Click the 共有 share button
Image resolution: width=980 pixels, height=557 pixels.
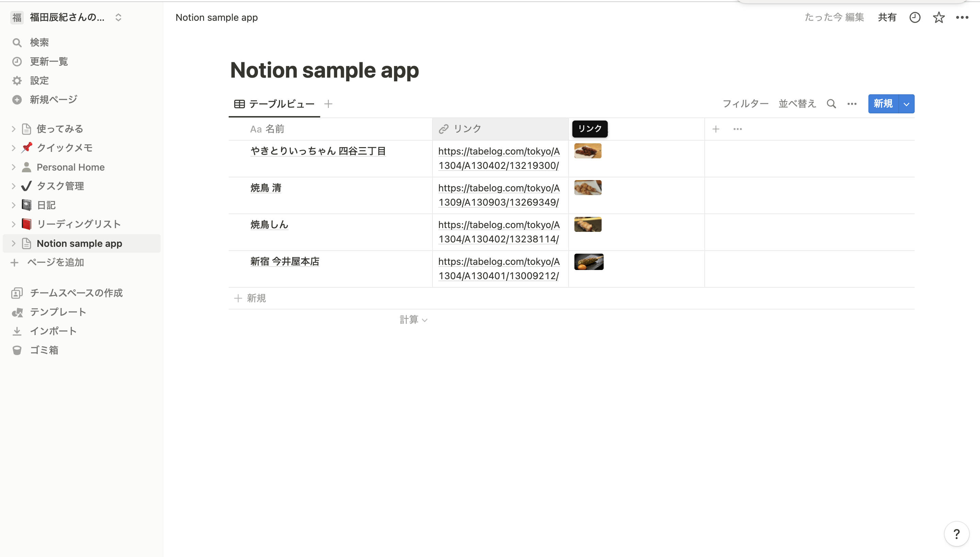pos(887,18)
